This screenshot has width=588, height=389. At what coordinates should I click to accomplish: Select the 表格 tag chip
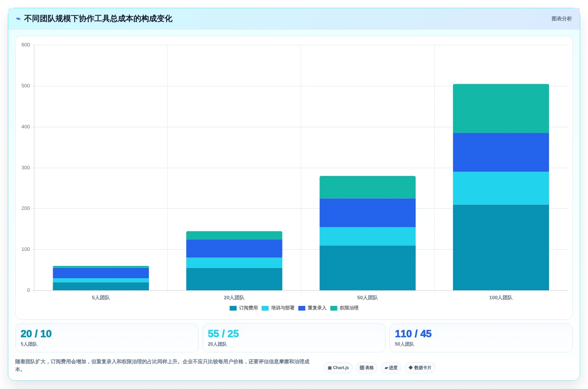[367, 368]
